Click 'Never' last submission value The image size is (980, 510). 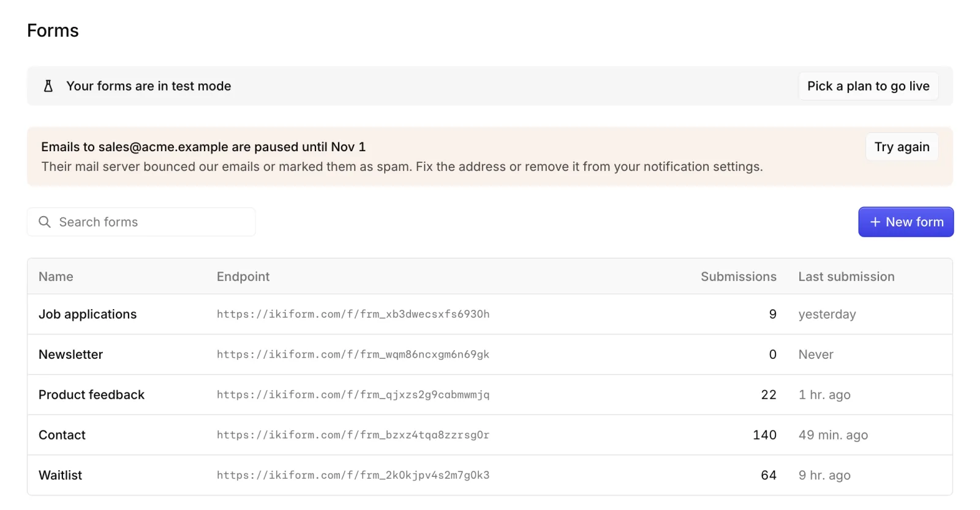pyautogui.click(x=816, y=354)
